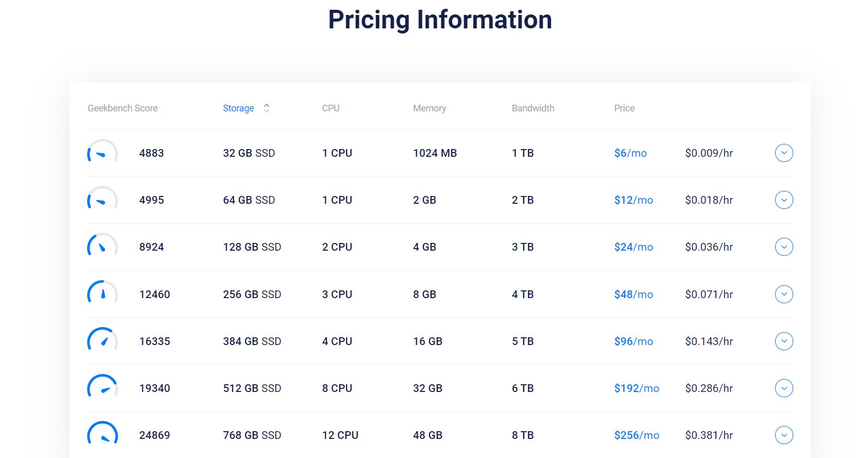The height and width of the screenshot is (458, 868).
Task: Expand the $12/mo plan row chevron
Action: pos(783,200)
